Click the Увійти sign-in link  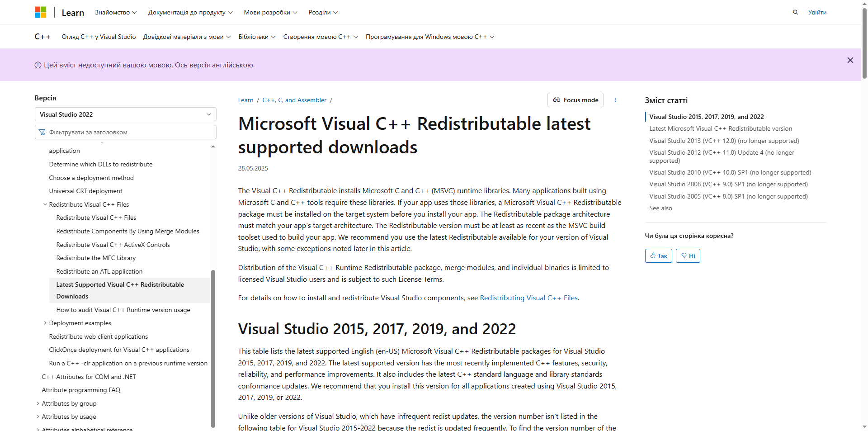click(817, 12)
